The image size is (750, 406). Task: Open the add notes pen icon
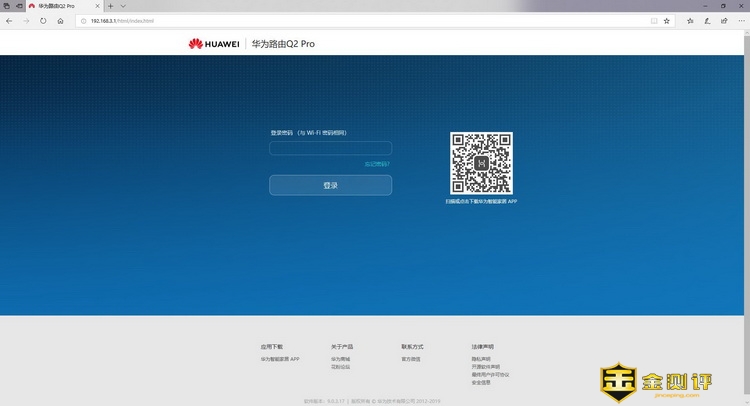click(x=707, y=21)
